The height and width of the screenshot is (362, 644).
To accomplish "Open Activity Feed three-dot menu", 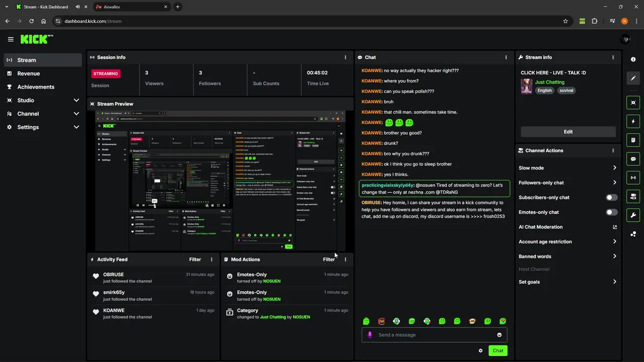I will 211,259.
